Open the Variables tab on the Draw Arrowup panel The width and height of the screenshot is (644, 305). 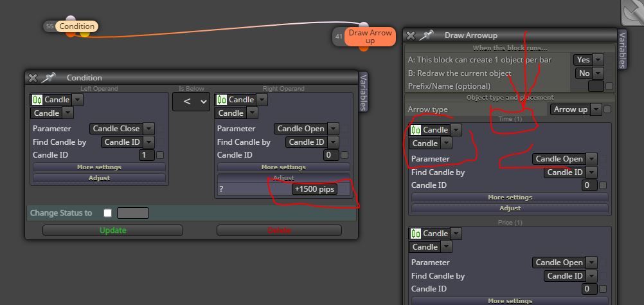point(622,50)
